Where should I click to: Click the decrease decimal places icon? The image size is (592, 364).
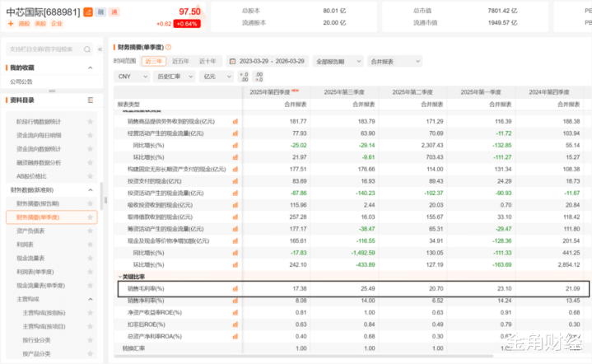tap(258, 76)
